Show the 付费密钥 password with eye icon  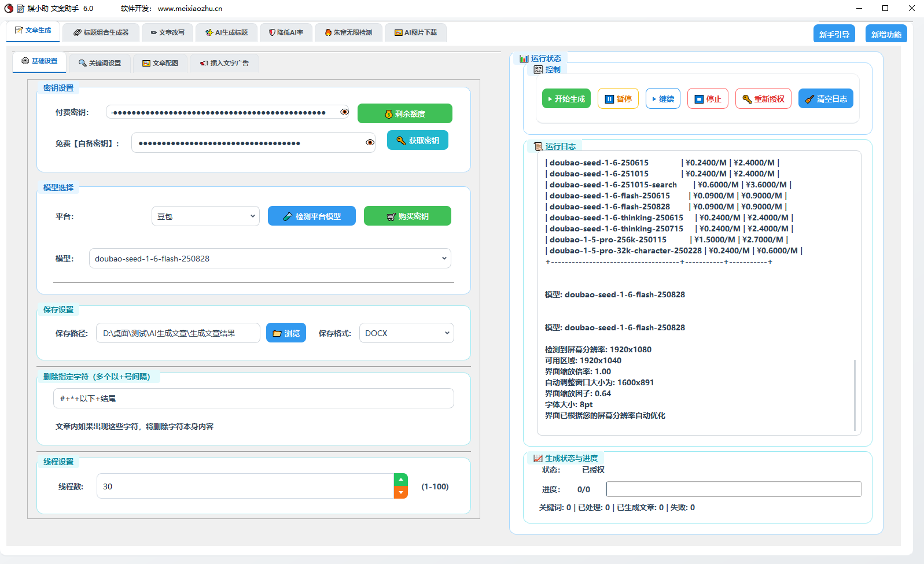pos(344,112)
